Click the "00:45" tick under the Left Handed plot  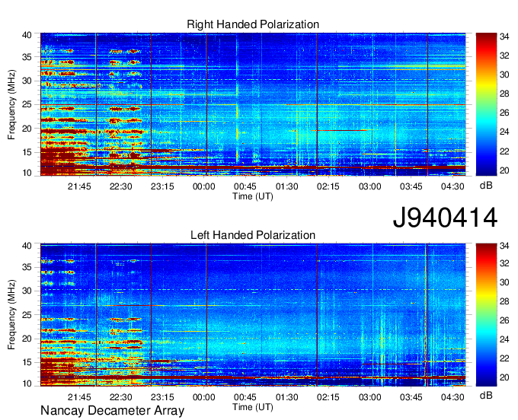tap(245, 397)
